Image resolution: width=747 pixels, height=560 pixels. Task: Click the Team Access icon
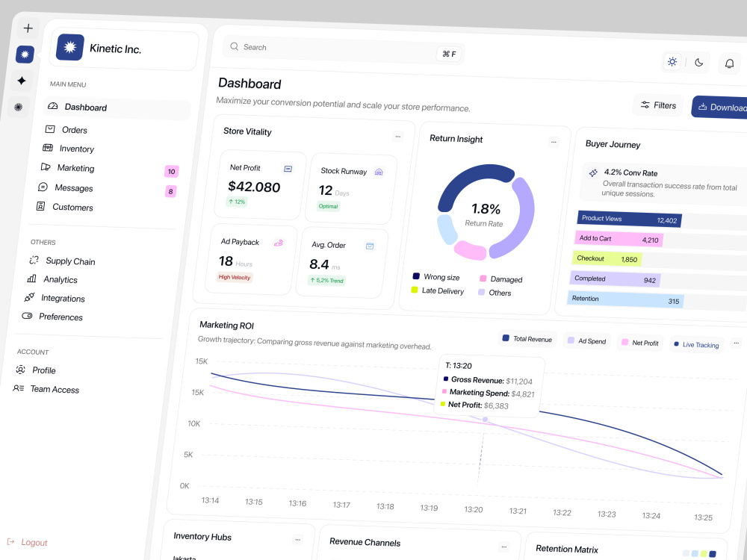[x=18, y=388]
